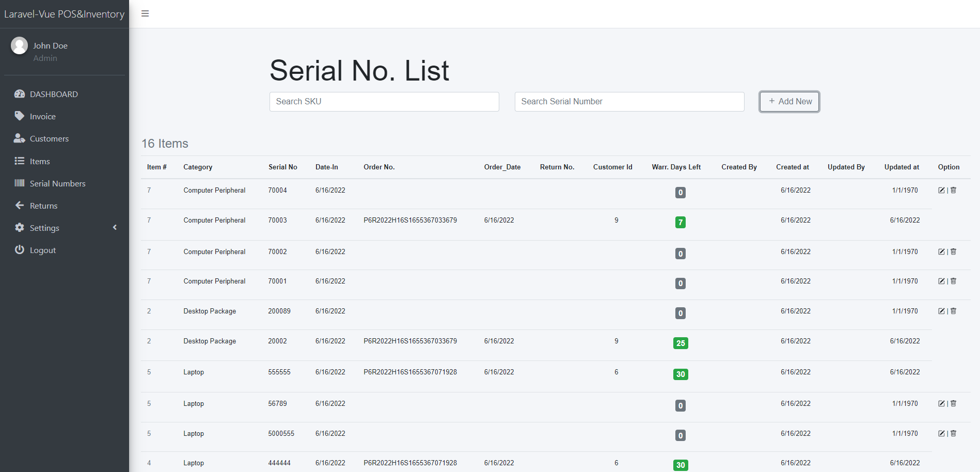The height and width of the screenshot is (472, 980).
Task: Click the John Doe avatar icon
Action: [x=20, y=45]
